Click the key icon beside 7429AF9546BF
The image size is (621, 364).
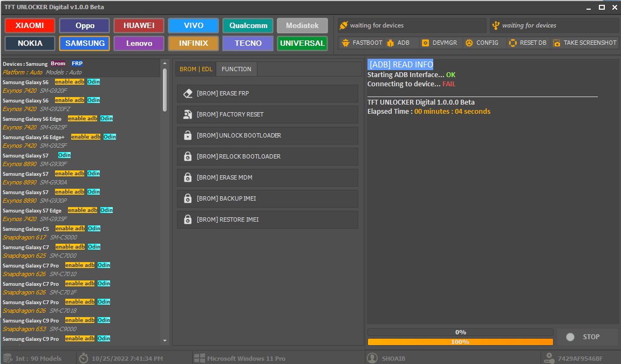(x=549, y=358)
